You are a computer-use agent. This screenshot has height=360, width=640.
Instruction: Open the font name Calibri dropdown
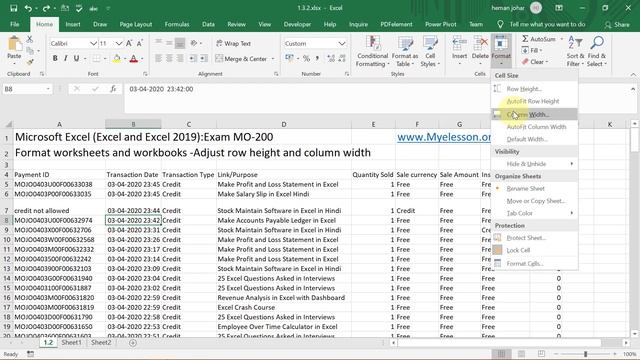(93, 43)
